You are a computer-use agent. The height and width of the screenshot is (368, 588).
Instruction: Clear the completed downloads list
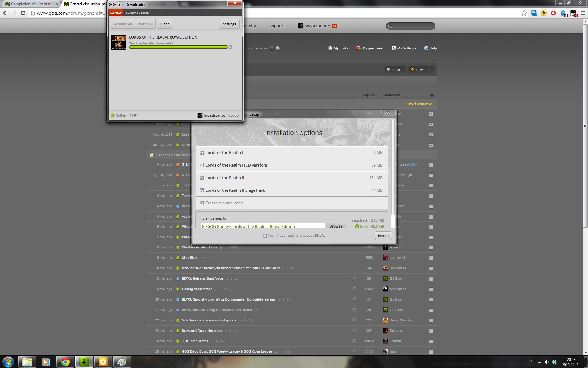point(164,24)
